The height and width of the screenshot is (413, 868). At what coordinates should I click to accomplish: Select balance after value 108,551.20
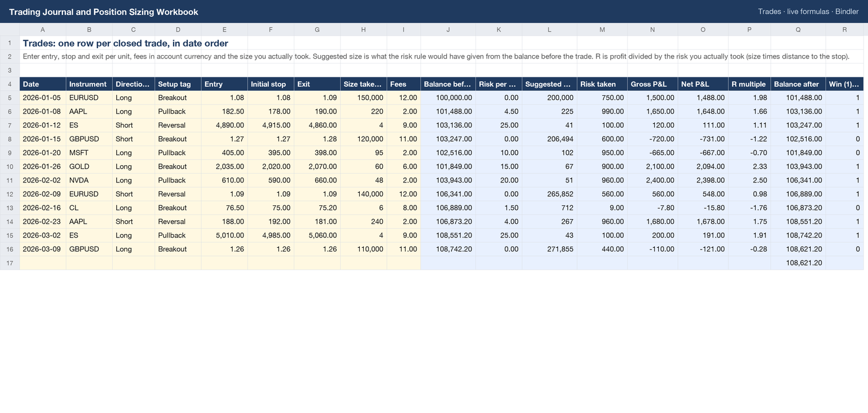pyautogui.click(x=798, y=221)
